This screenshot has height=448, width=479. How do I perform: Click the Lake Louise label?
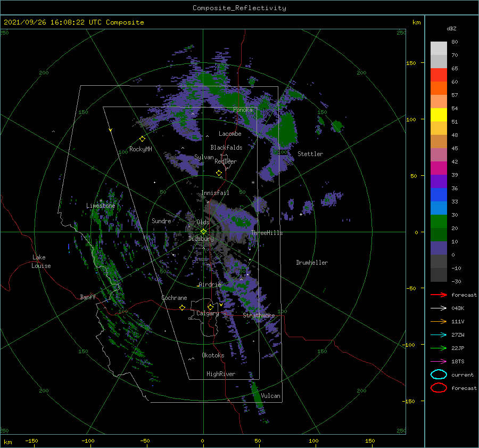pos(41,262)
